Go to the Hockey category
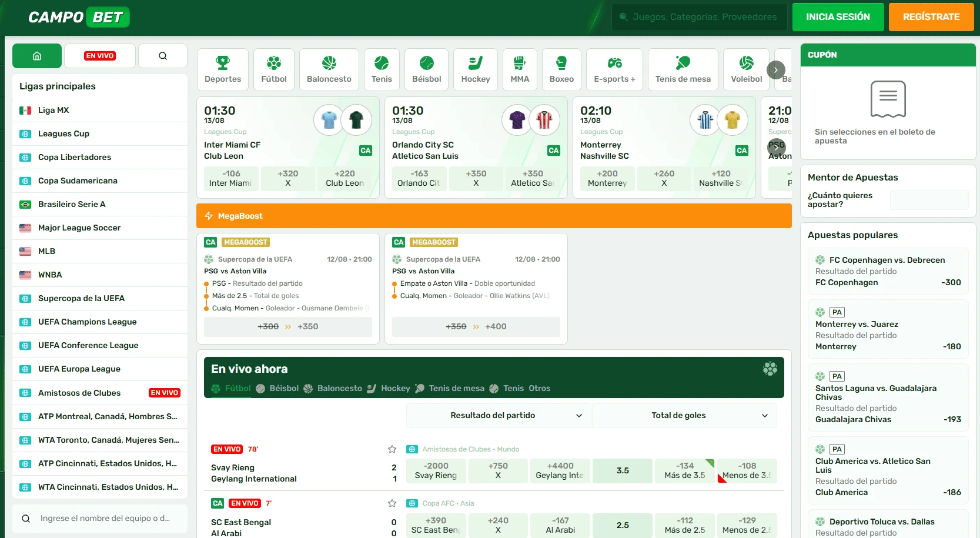Image resolution: width=980 pixels, height=538 pixels. tap(476, 69)
